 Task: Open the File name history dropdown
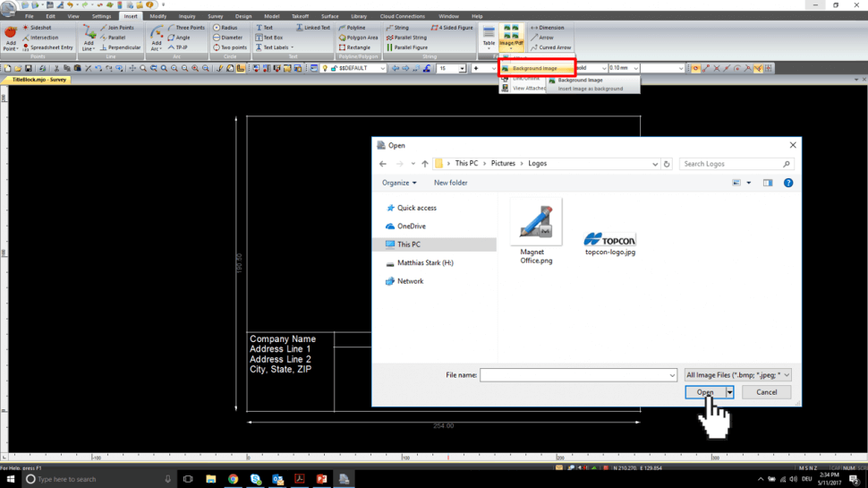tap(671, 375)
